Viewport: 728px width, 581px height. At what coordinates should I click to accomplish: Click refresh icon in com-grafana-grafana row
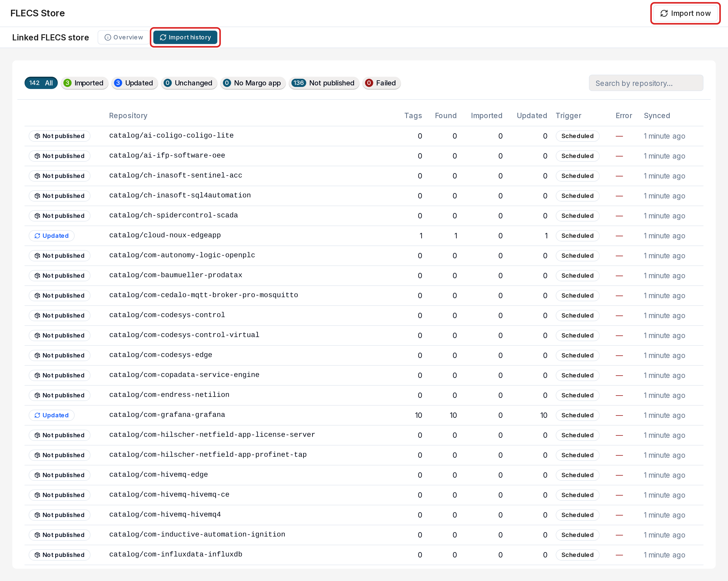pyautogui.click(x=38, y=415)
